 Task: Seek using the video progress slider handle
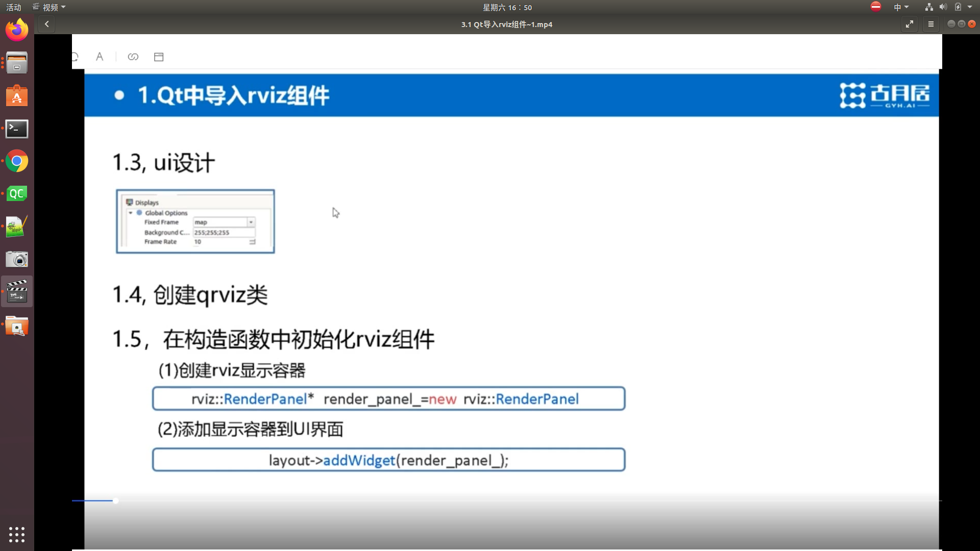116,500
